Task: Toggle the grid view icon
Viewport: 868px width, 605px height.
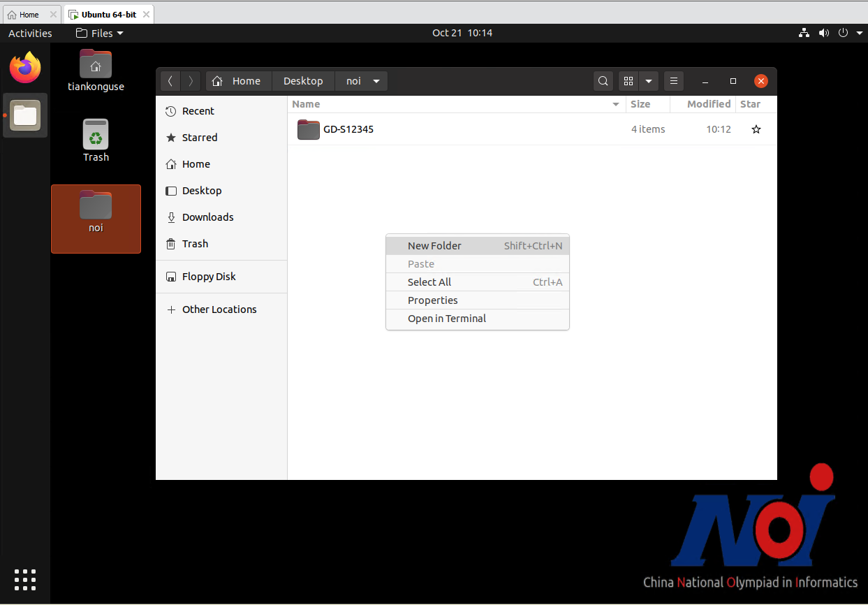Action: point(628,81)
